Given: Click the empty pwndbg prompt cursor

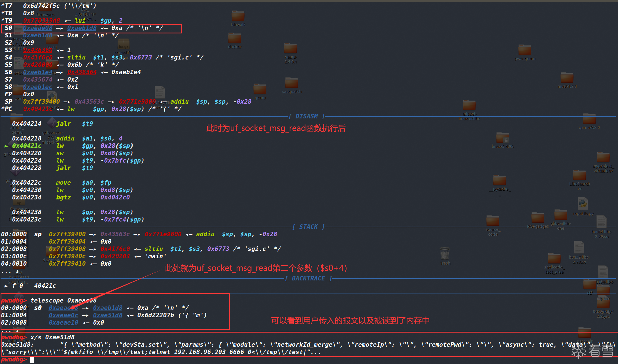Looking at the screenshot, I should click(x=32, y=360).
